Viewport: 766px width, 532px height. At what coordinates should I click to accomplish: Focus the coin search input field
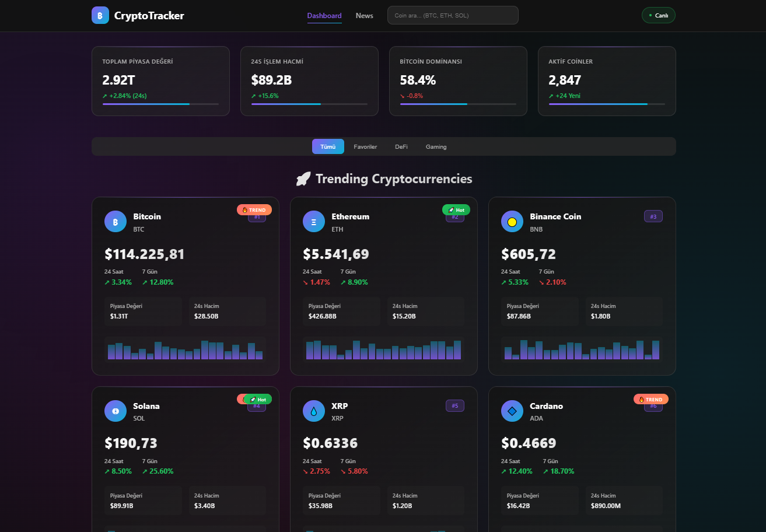453,15
